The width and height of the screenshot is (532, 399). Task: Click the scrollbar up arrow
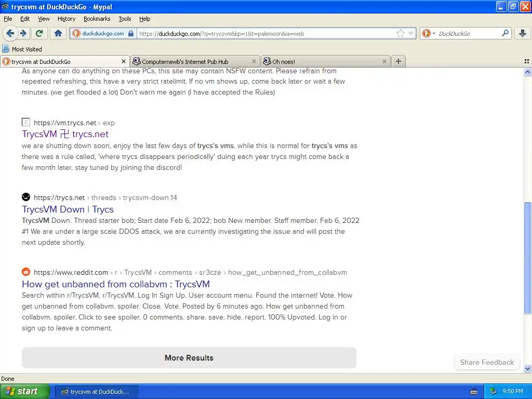(527, 72)
